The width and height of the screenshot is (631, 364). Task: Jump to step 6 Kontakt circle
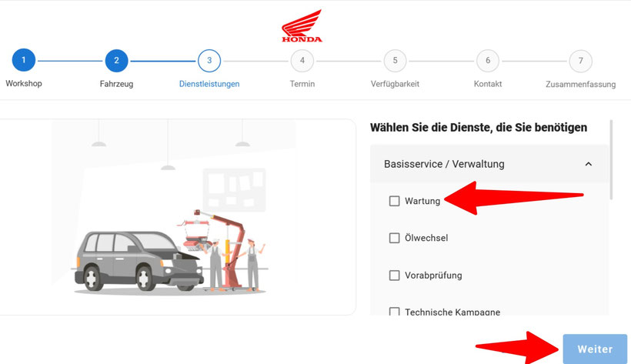tap(488, 60)
